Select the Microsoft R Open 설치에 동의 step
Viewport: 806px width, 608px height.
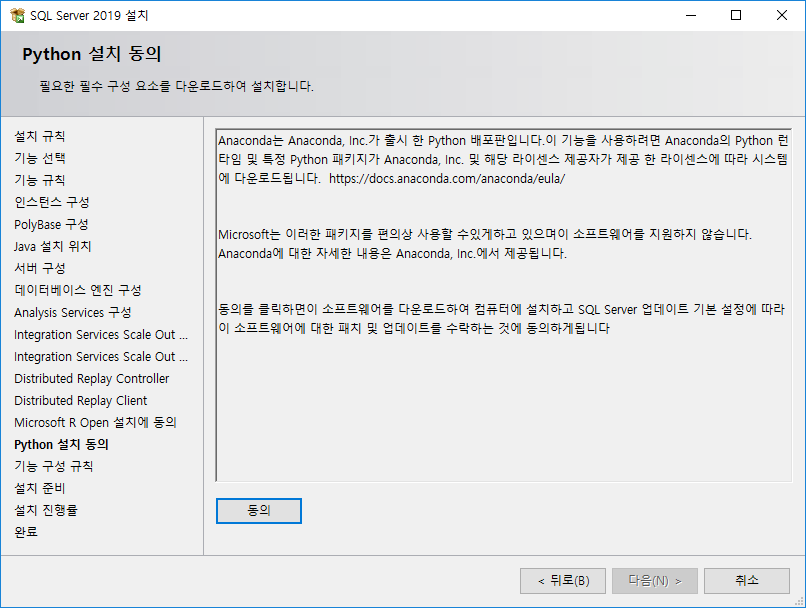tap(95, 422)
